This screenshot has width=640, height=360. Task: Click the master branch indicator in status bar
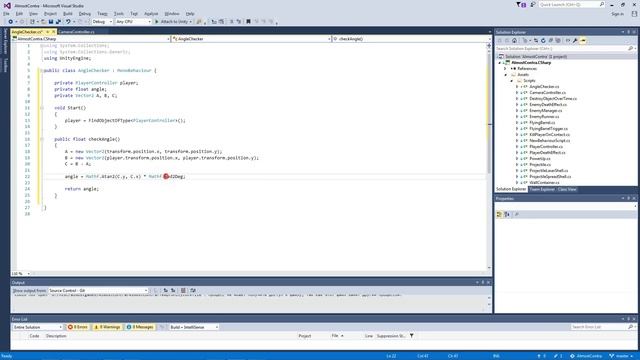[621, 356]
